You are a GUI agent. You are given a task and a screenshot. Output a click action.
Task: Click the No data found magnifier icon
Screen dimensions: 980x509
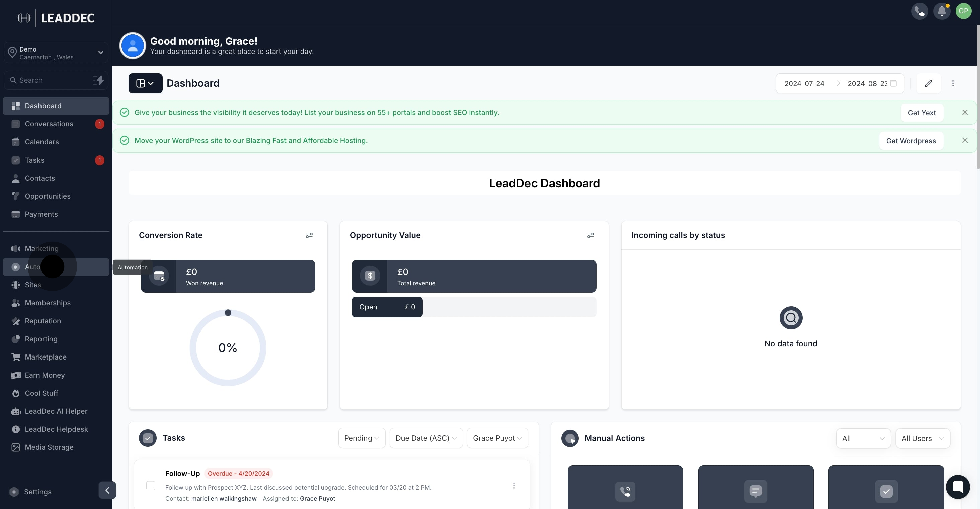click(x=791, y=318)
